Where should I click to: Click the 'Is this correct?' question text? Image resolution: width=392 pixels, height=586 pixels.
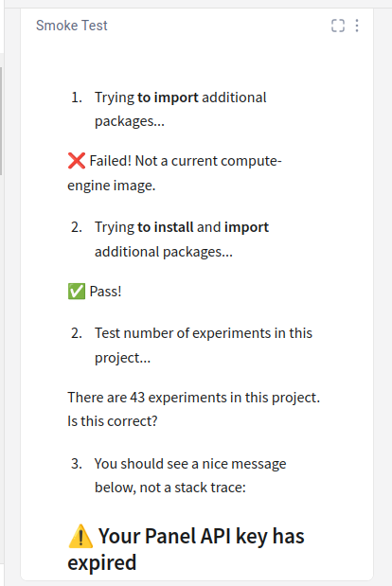(113, 421)
